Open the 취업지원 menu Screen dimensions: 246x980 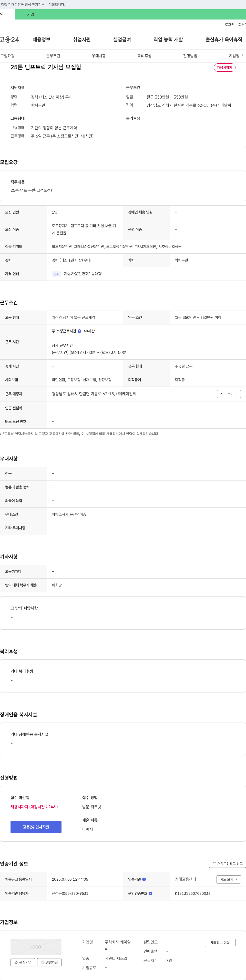(82, 40)
